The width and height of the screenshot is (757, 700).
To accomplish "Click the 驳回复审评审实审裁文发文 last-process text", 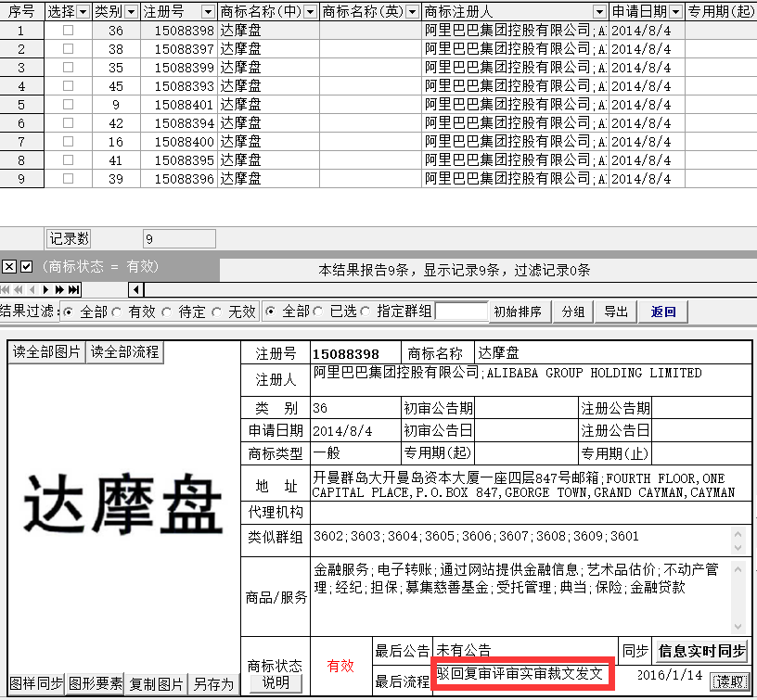I will coord(520,673).
